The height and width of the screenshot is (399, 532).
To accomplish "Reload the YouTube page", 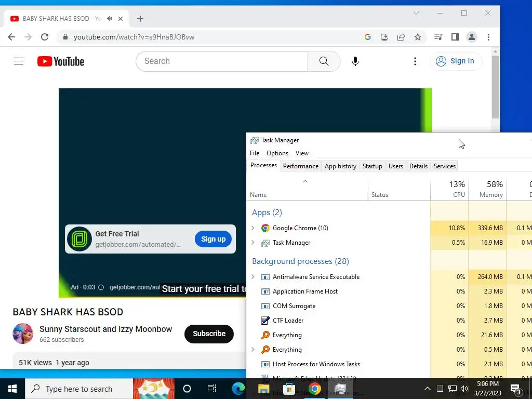I will coord(45,37).
